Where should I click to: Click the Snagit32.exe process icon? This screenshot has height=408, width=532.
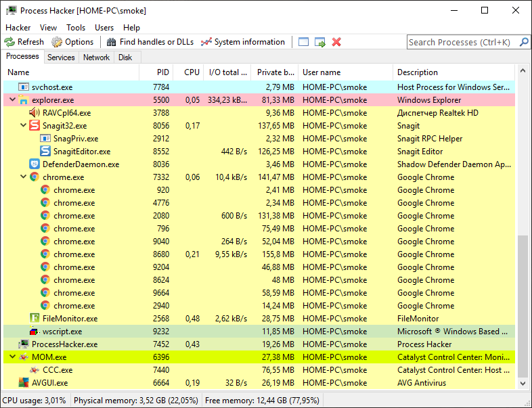click(35, 126)
